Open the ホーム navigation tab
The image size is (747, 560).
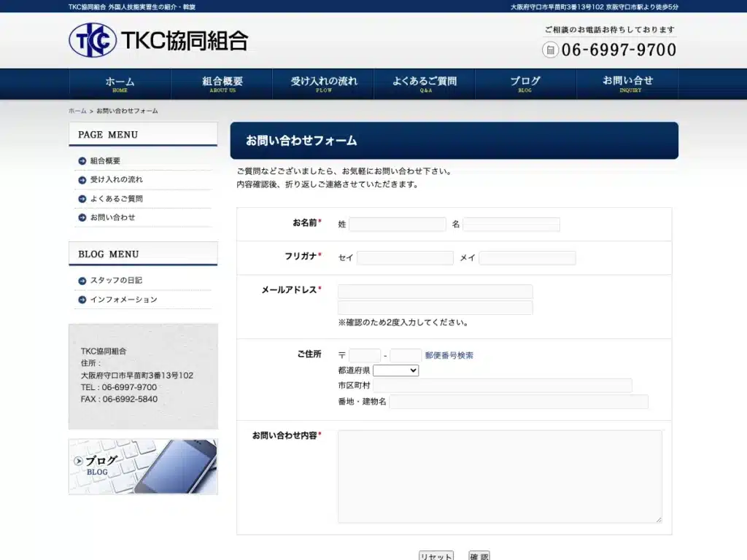click(120, 84)
